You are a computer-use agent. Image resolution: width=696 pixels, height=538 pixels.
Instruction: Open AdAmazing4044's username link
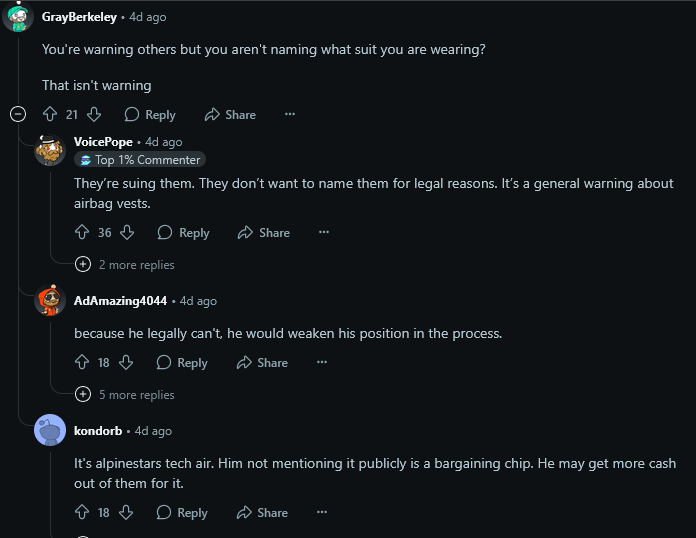(120, 300)
